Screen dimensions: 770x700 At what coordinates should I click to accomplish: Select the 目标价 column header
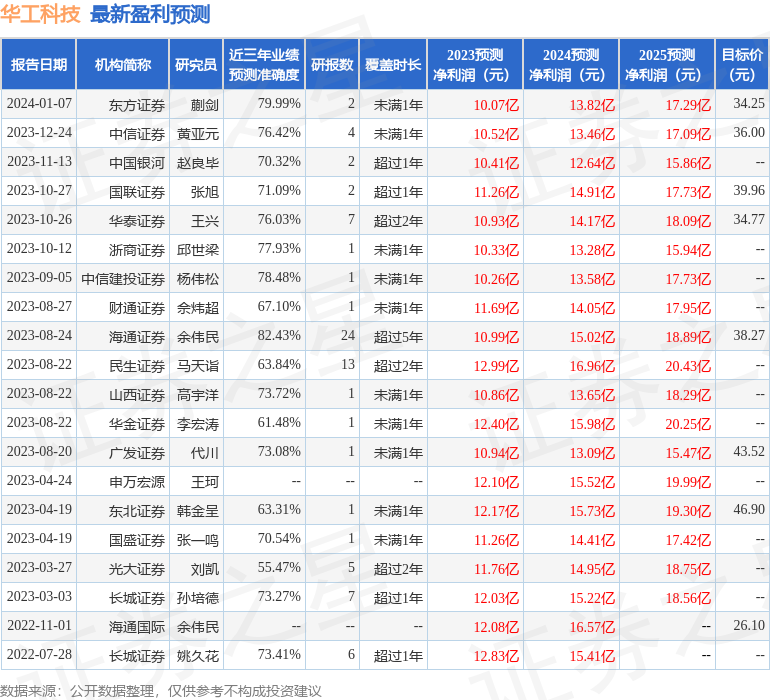[x=742, y=64]
